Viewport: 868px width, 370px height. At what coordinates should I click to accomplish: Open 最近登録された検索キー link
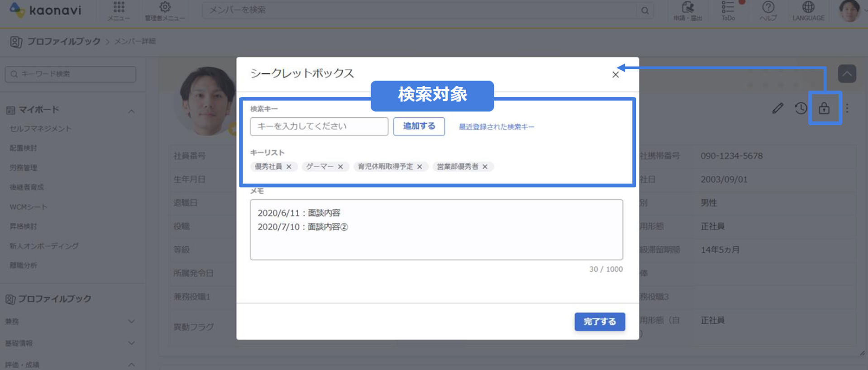(496, 127)
